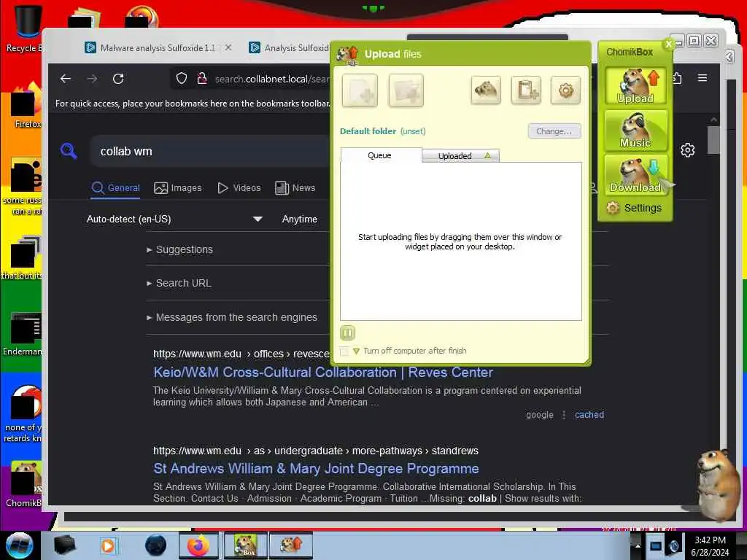The width and height of the screenshot is (747, 560).
Task: Close the Malware analysis Sulfoxide tab
Action: pyautogui.click(x=228, y=47)
